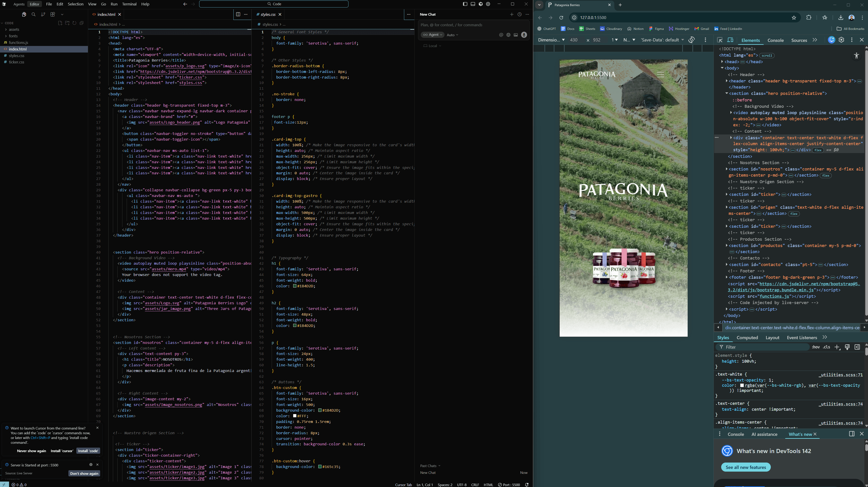
Task: Click DevTools inspect element picker icon
Action: click(x=720, y=40)
